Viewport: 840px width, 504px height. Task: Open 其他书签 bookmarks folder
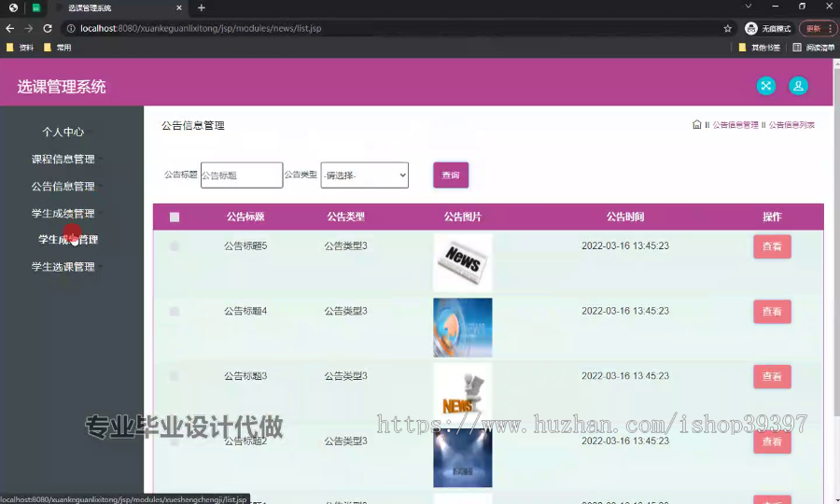tap(759, 48)
